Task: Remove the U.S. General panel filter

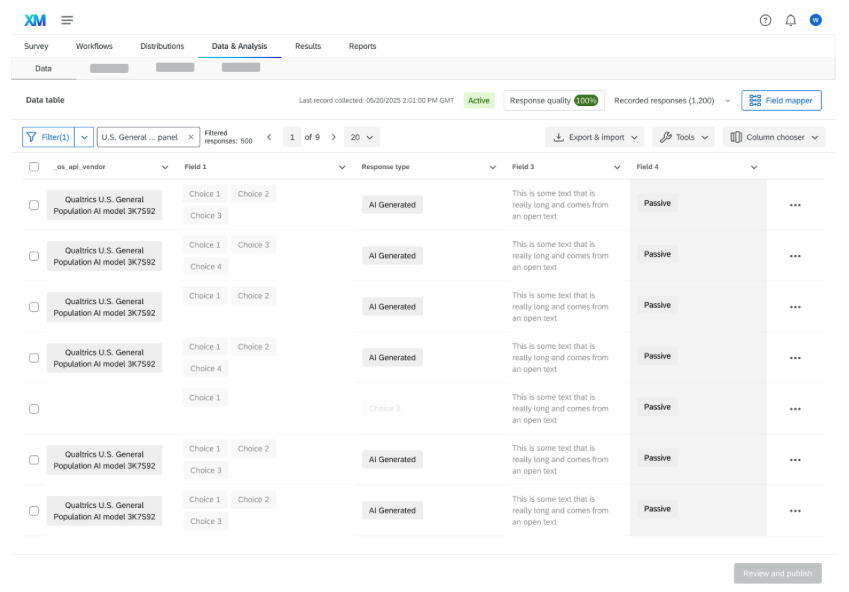Action: [191, 137]
